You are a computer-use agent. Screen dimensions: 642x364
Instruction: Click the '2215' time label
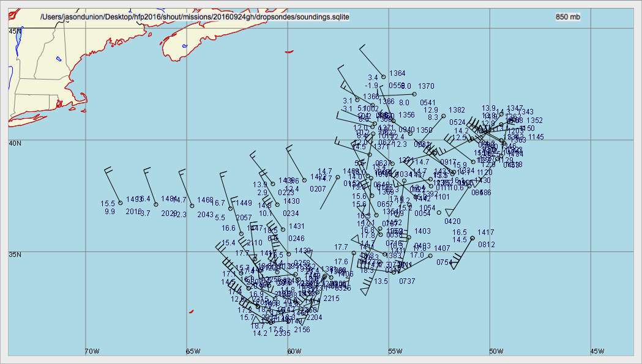point(331,299)
